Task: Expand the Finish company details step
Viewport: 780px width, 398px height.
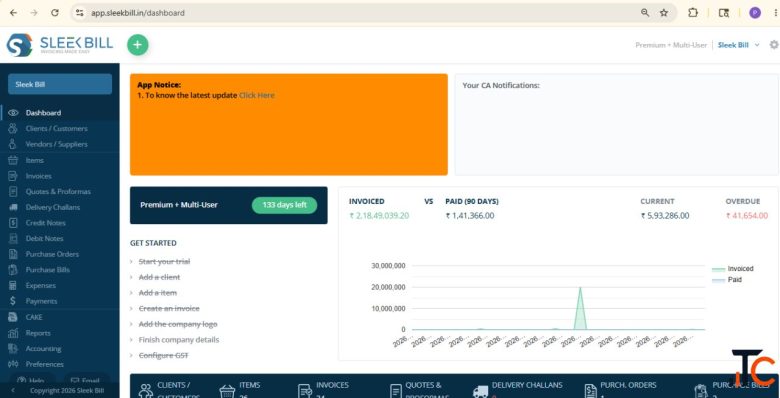Action: (131, 340)
